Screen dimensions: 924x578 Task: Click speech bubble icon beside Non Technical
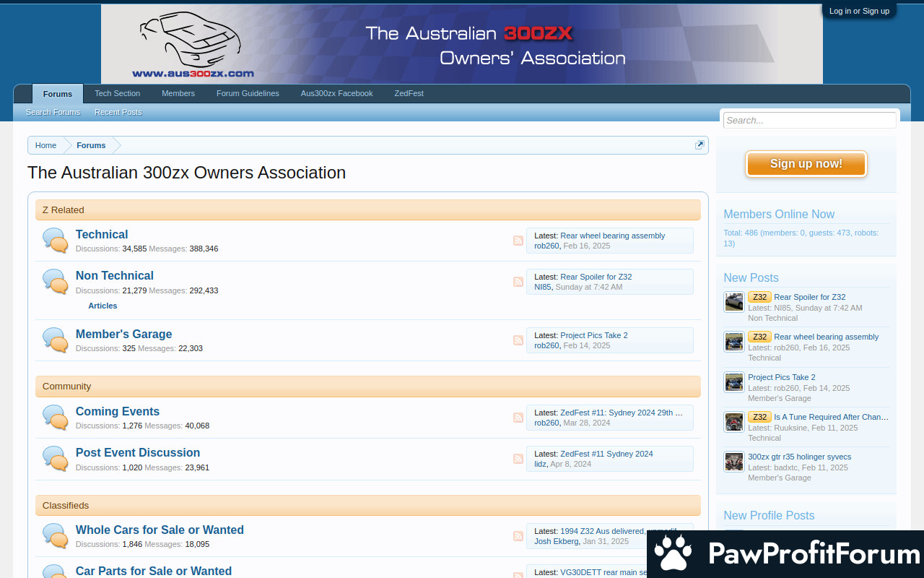point(56,282)
